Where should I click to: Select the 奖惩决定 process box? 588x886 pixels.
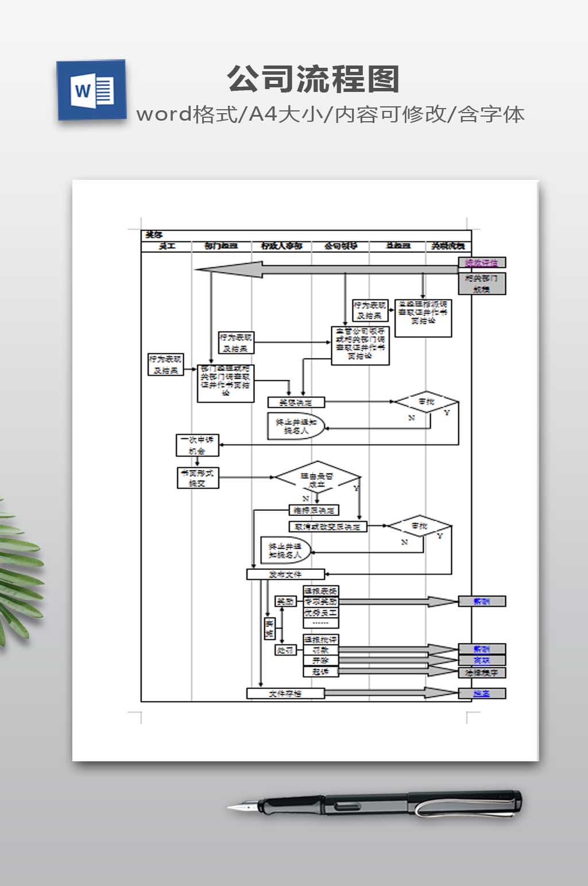click(296, 402)
